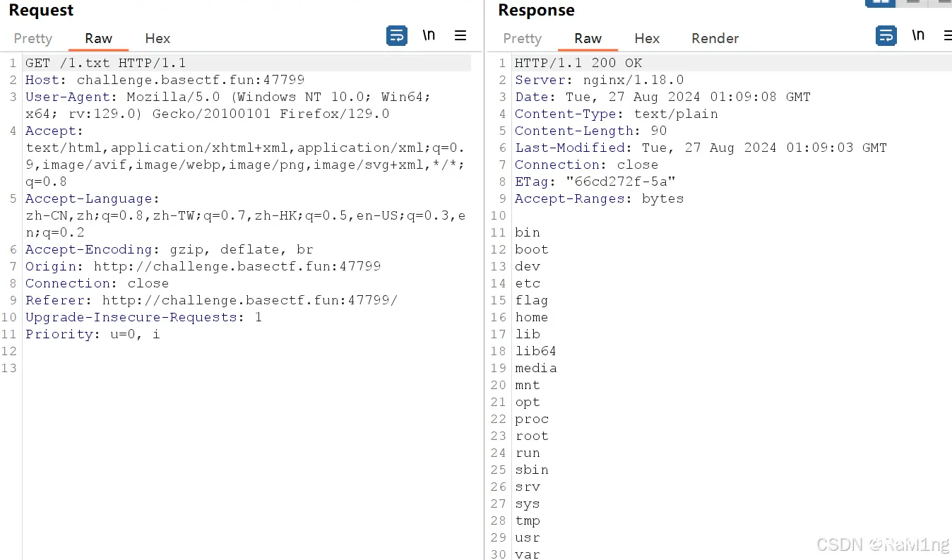Screen dimensions: 952x560
Task: Place cursor on empty request line 13
Action: [247, 368]
